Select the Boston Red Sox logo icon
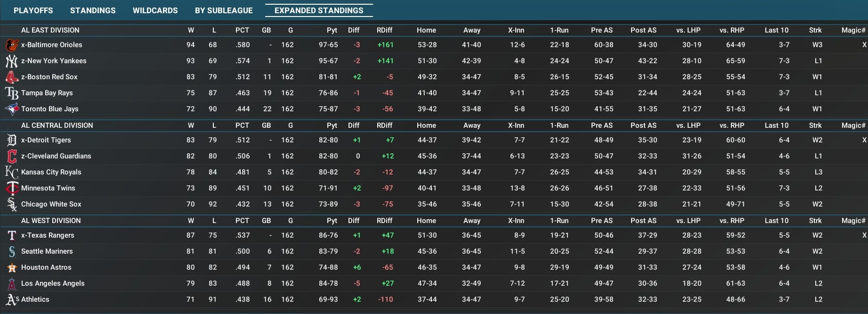Screen dimensions: 868x314 point(12,77)
